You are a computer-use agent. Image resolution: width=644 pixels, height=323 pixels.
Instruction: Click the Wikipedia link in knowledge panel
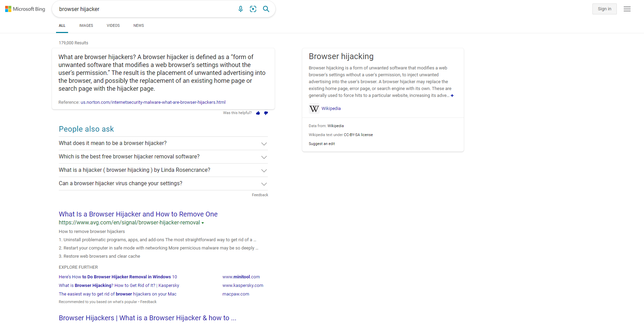pos(331,109)
